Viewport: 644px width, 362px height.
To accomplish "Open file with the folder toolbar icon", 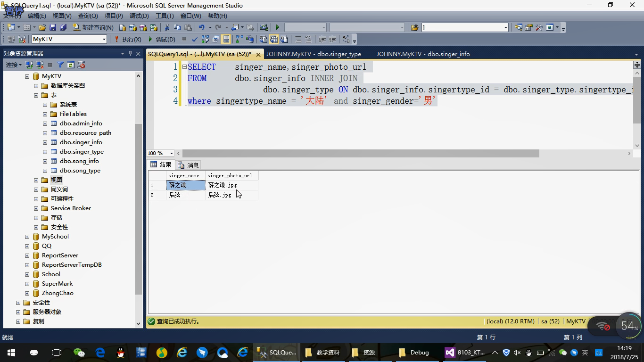I will [x=42, y=27].
